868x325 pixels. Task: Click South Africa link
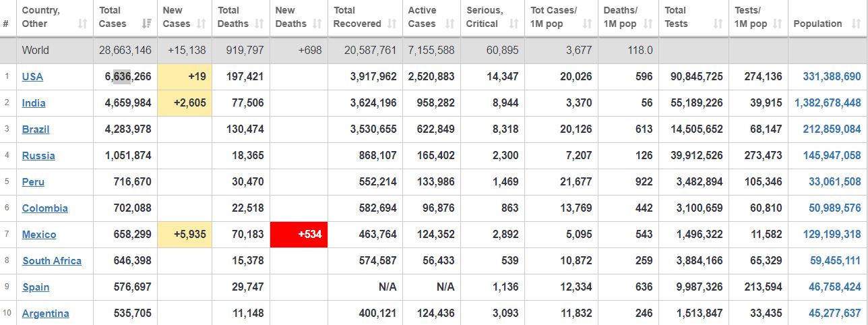coord(52,260)
